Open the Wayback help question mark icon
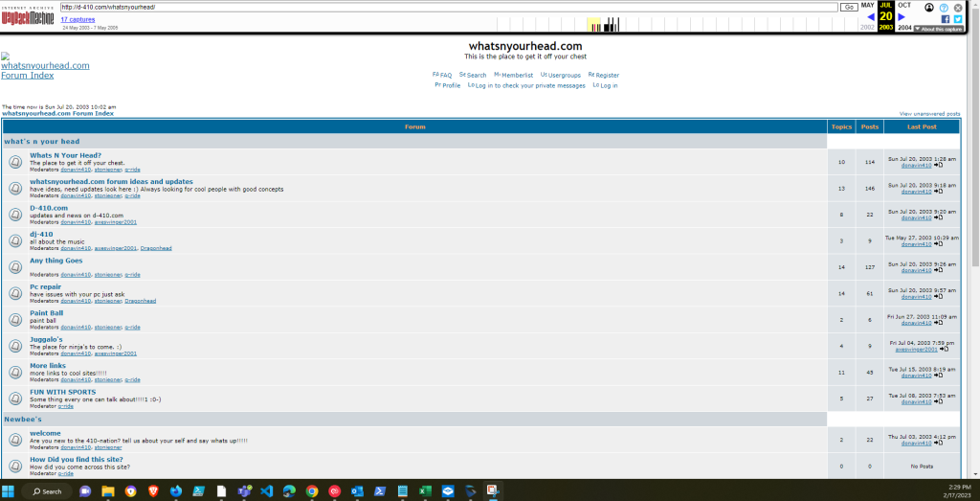 (944, 7)
